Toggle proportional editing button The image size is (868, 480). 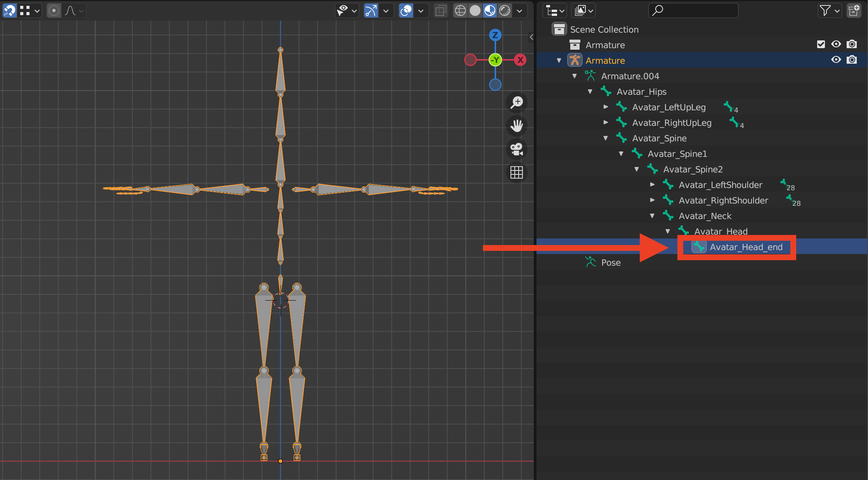tap(54, 10)
